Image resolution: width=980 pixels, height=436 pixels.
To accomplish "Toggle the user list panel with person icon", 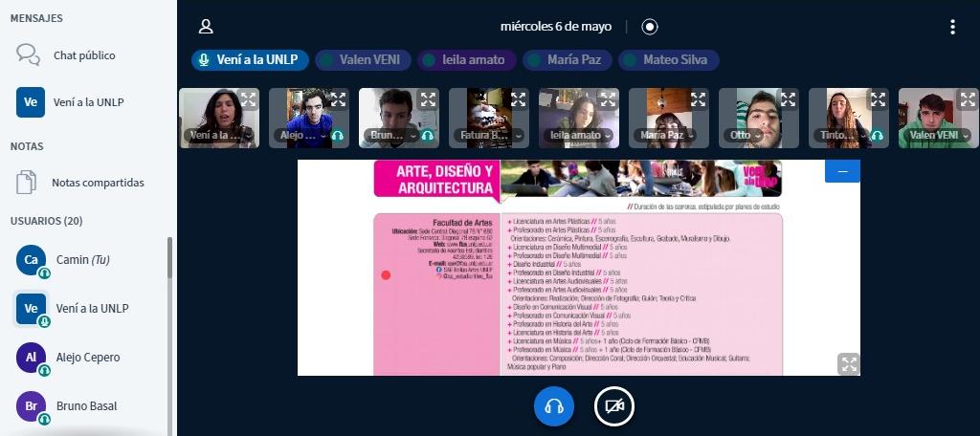I will coord(206,27).
